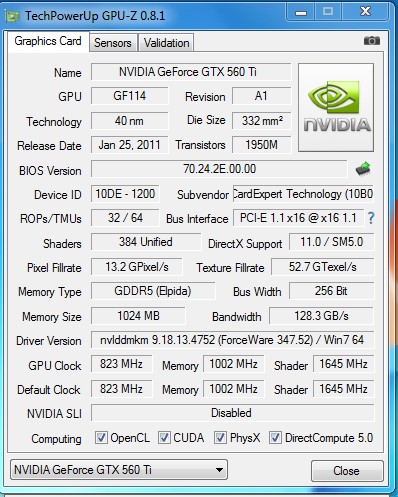Click the Bus Interface PCI-E 1.1 x16 field

click(298, 218)
